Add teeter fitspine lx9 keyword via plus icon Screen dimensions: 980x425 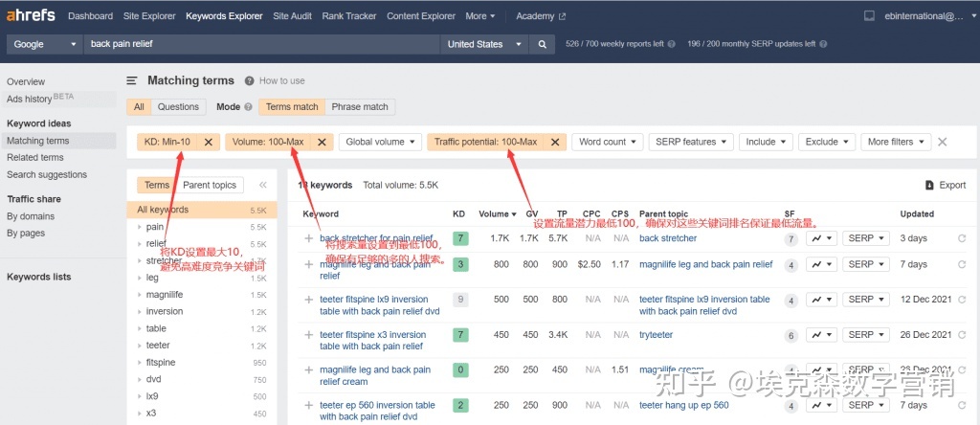(x=308, y=300)
